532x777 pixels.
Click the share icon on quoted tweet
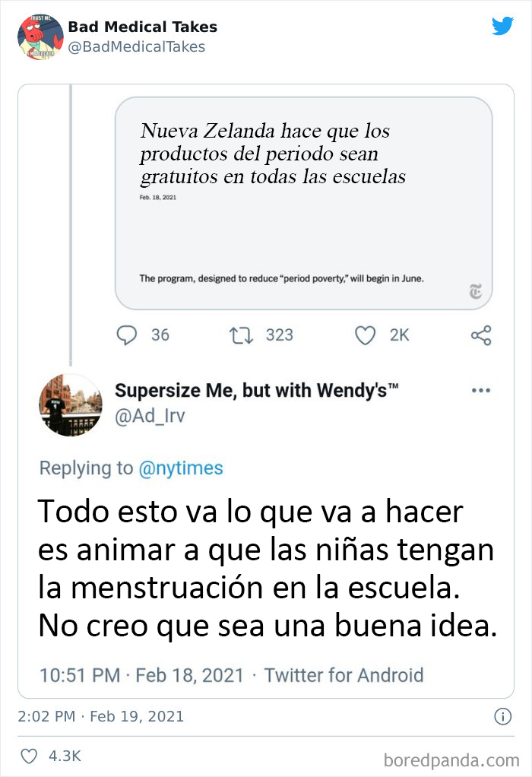point(481,335)
